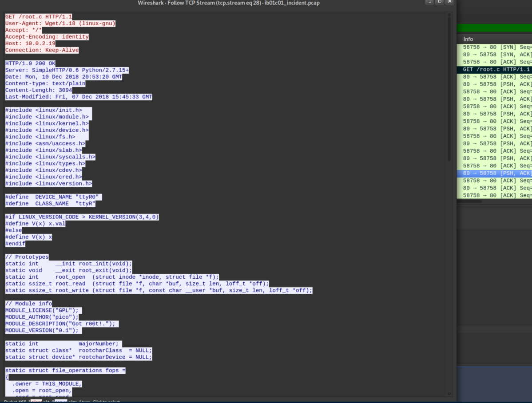Click the #define DEVICE_NAME "ttyR0" line
532x403 pixels.
click(54, 197)
